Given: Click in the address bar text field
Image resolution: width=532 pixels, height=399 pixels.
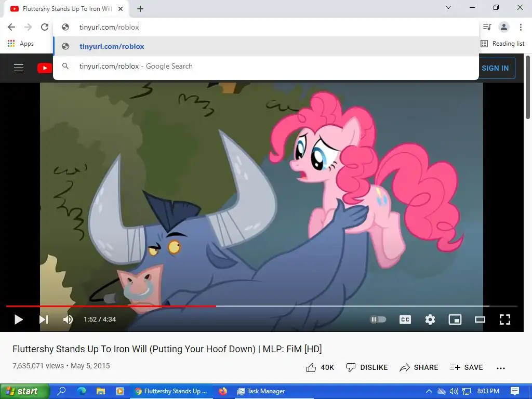Looking at the screenshot, I should coord(266,27).
